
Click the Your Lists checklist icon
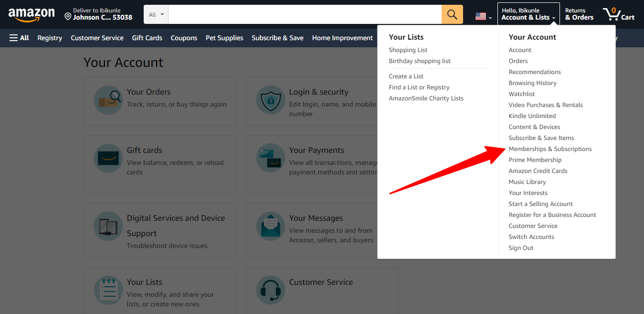(108, 290)
